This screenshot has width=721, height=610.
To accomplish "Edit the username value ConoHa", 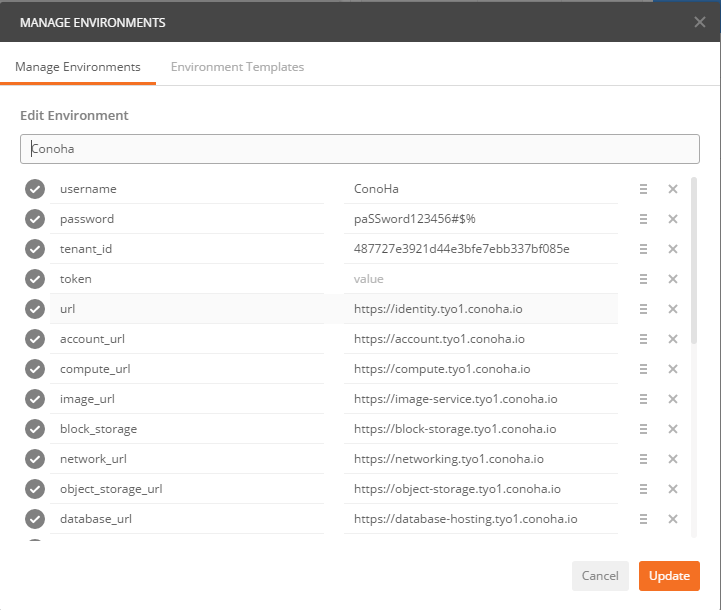I will point(481,189).
